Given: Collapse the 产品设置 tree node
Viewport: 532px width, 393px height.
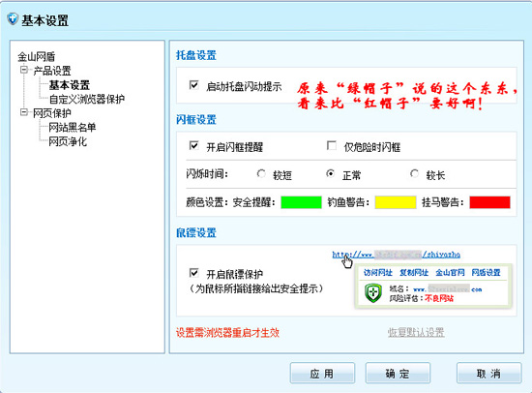Looking at the screenshot, I should pyautogui.click(x=24, y=70).
